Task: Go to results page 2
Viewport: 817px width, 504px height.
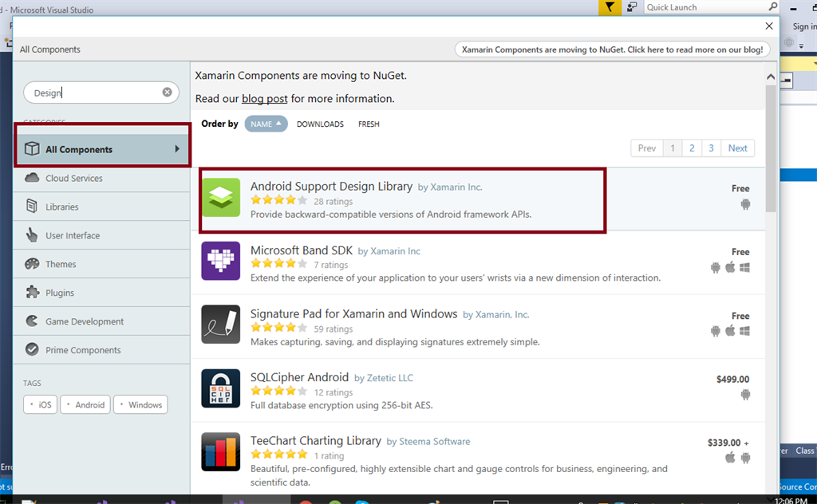Action: pyautogui.click(x=692, y=148)
